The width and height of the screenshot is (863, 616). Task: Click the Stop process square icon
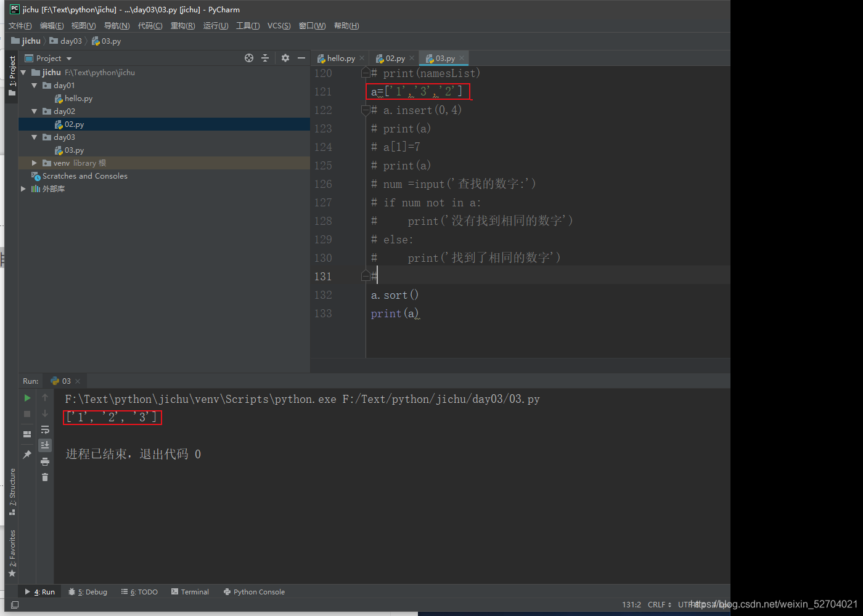click(27, 414)
